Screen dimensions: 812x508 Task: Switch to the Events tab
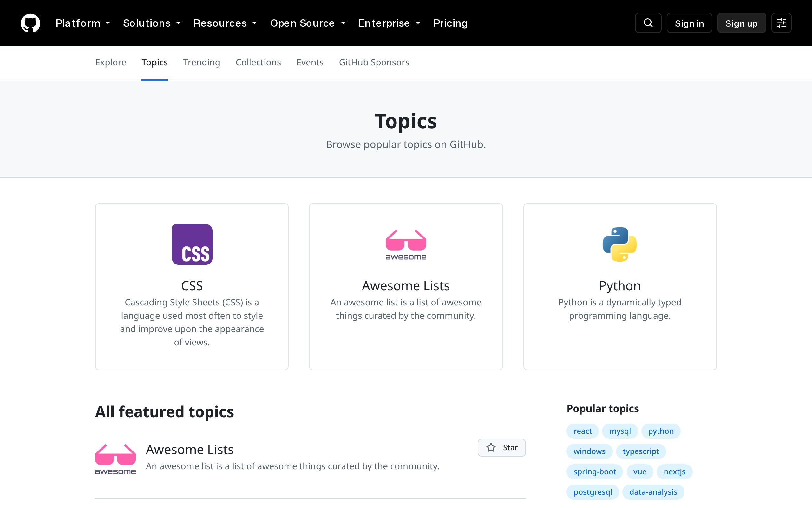[310, 63]
